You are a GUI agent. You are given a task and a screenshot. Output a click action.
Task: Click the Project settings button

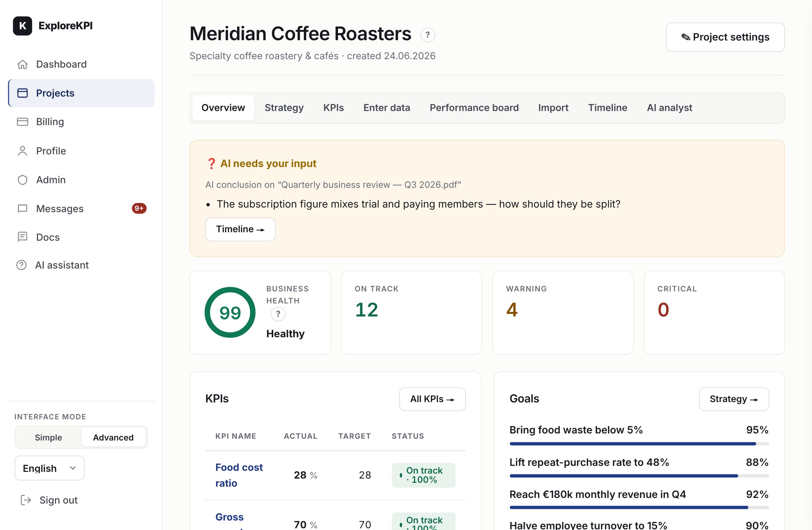[725, 37]
